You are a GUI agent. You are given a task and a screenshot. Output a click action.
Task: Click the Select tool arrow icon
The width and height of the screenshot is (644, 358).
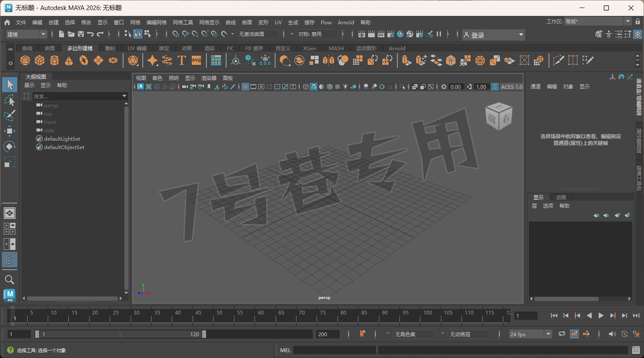pos(10,85)
